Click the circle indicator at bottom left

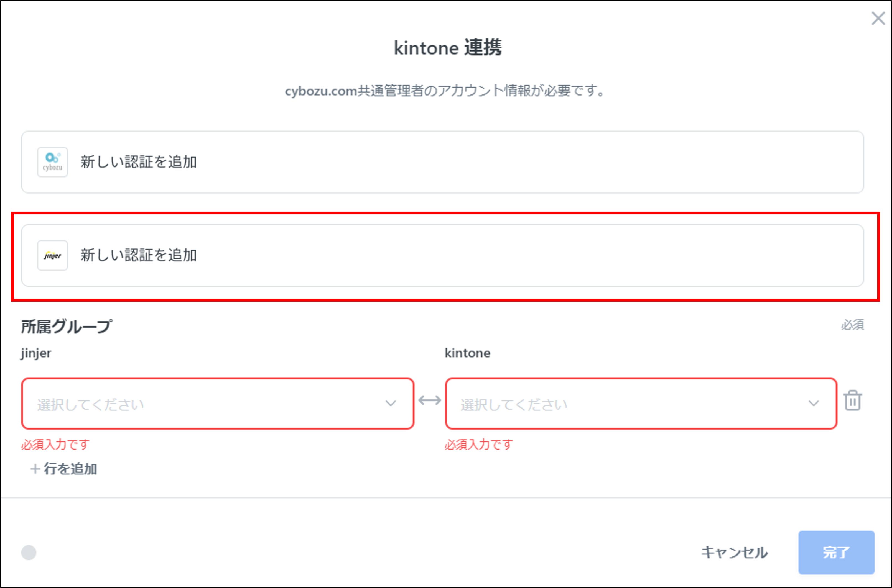pyautogui.click(x=29, y=552)
